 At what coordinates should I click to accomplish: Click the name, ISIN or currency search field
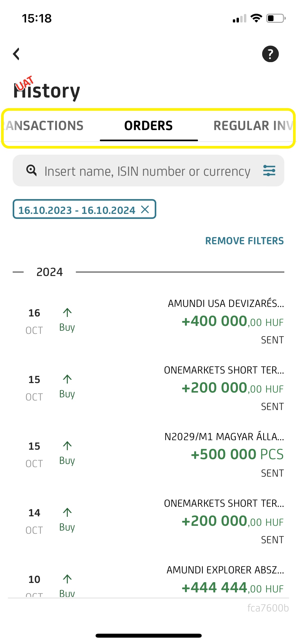(147, 171)
